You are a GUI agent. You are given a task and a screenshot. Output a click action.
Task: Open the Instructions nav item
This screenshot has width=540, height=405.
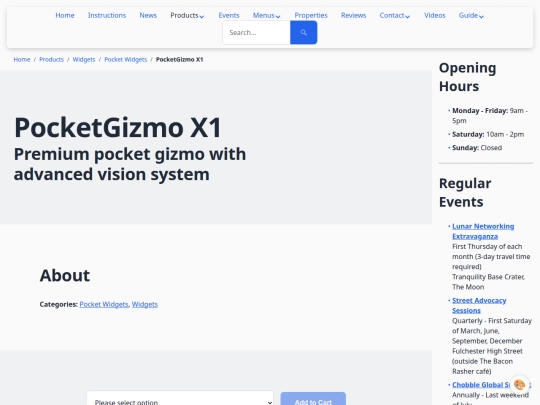(x=107, y=15)
